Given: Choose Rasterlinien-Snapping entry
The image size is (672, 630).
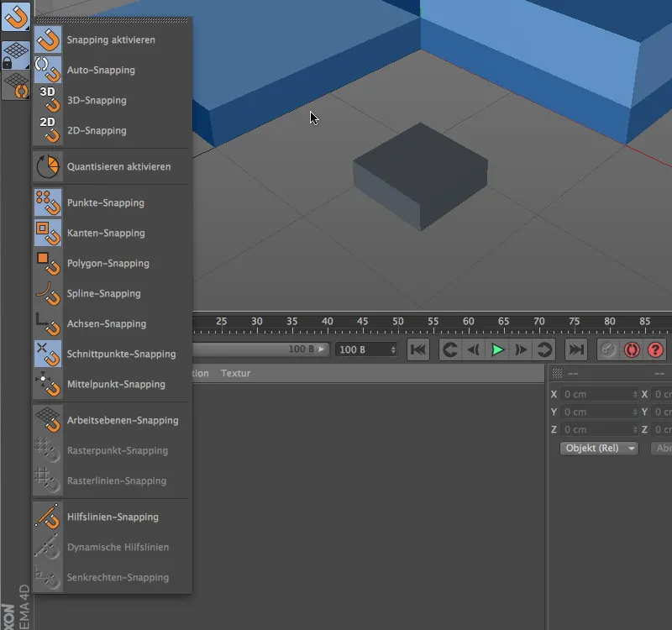Looking at the screenshot, I should pyautogui.click(x=113, y=480).
